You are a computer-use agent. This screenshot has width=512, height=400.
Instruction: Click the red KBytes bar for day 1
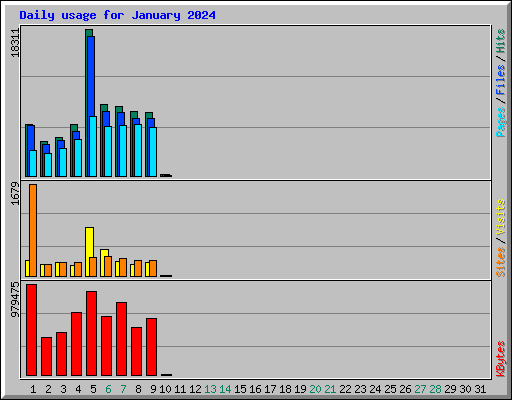(31, 330)
